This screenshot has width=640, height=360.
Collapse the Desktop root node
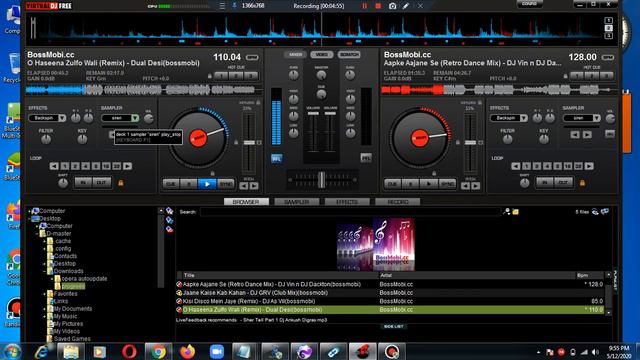(29, 219)
